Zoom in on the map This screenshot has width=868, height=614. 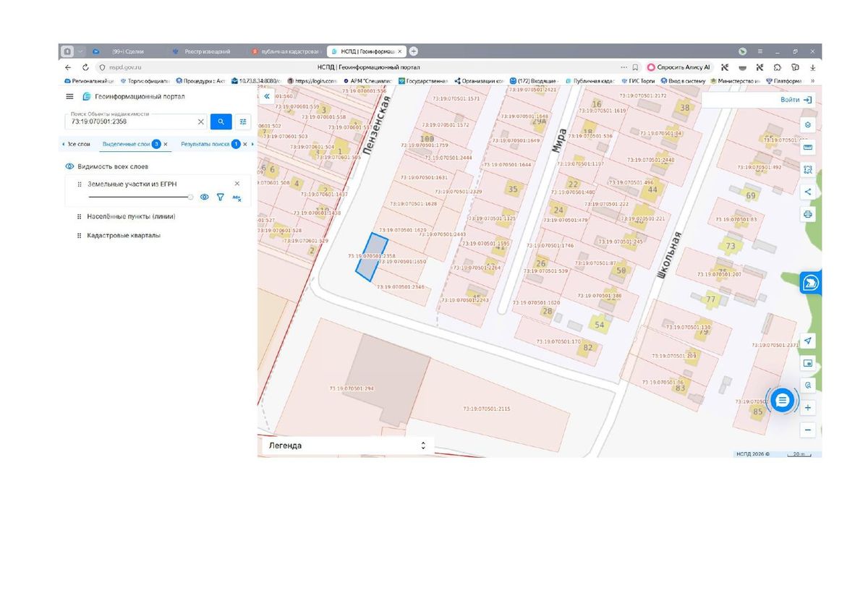[808, 408]
